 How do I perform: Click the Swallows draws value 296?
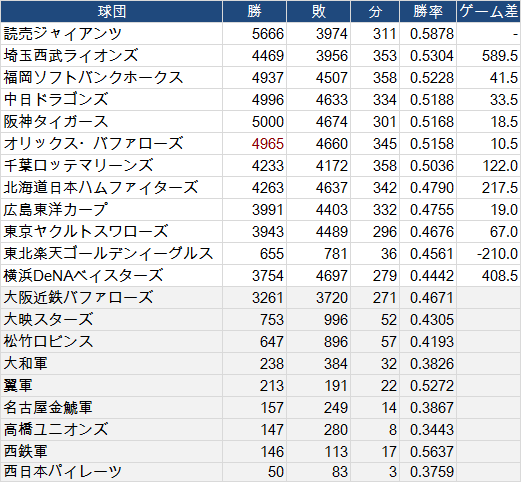pos(385,232)
